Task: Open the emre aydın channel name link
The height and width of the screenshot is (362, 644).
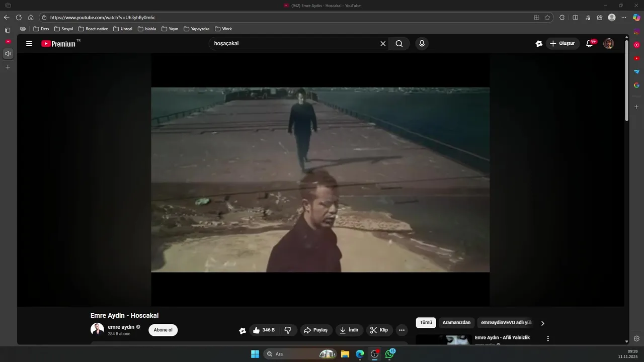Action: 121,327
